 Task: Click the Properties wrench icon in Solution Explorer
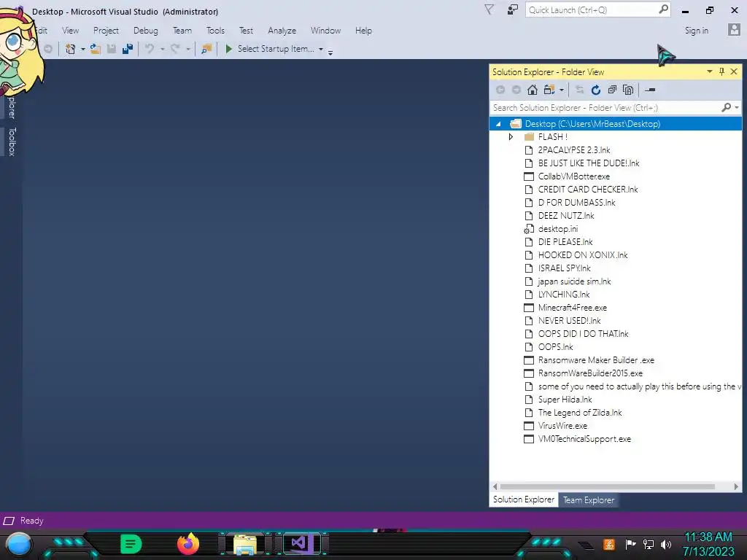tap(650, 90)
